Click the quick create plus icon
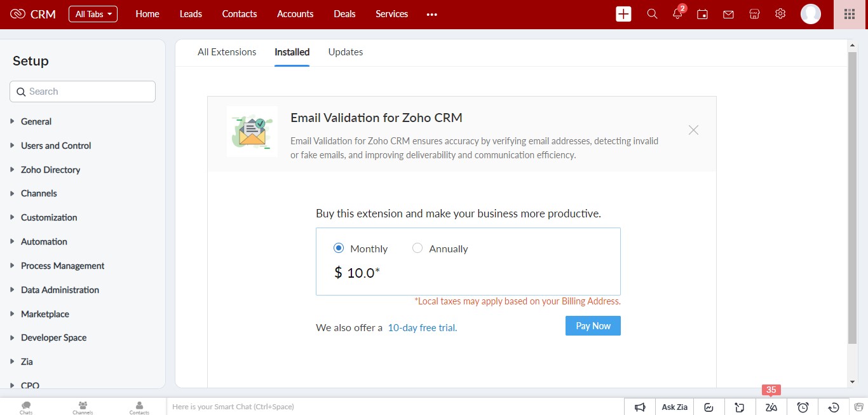Screen dimensions: 868x415 coord(623,14)
